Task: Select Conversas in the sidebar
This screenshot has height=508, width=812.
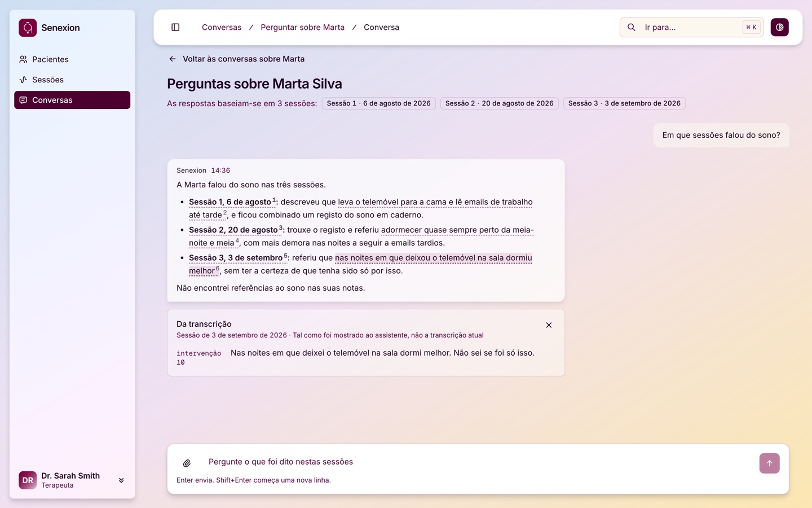Action: coord(72,100)
